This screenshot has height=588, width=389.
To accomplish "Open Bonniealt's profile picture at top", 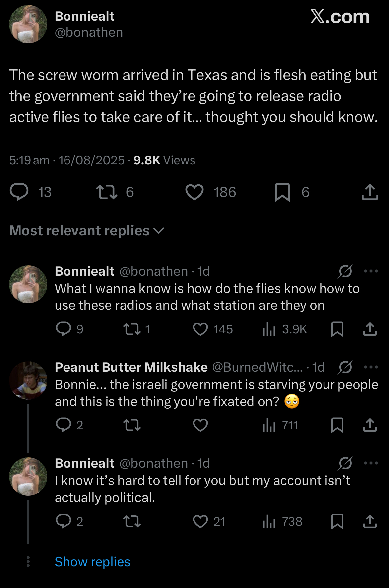I will tap(28, 24).
